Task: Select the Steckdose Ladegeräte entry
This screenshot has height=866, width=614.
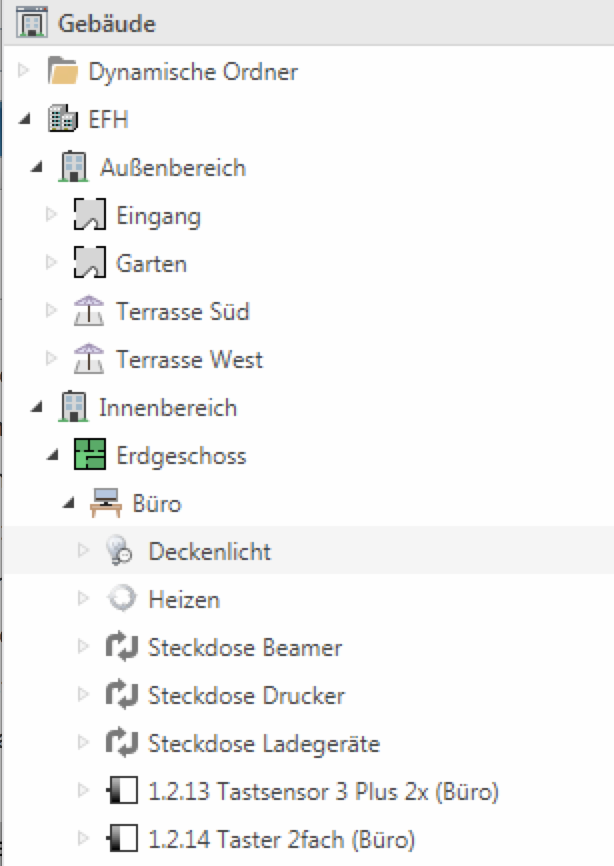Action: tap(264, 744)
